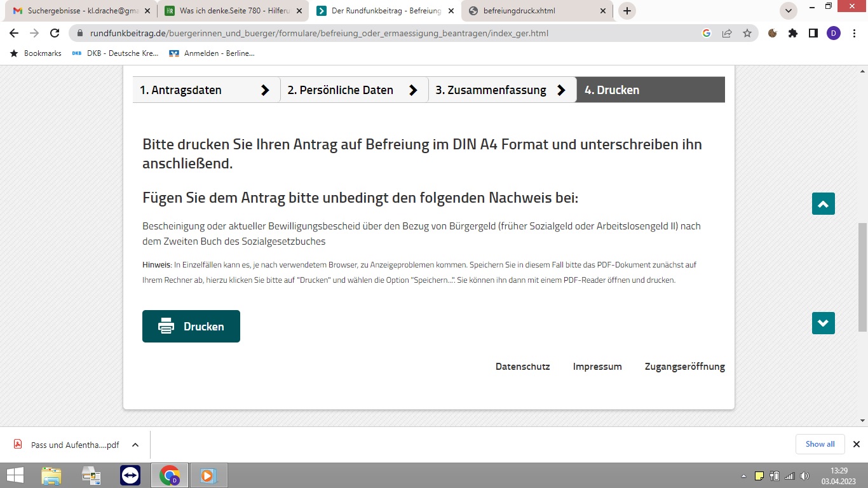Open the volume speaker tray icon
This screenshot has height=488, width=868.
(x=805, y=476)
